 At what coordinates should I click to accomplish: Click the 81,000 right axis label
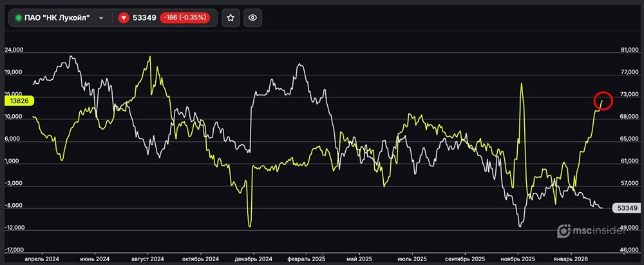coord(631,50)
